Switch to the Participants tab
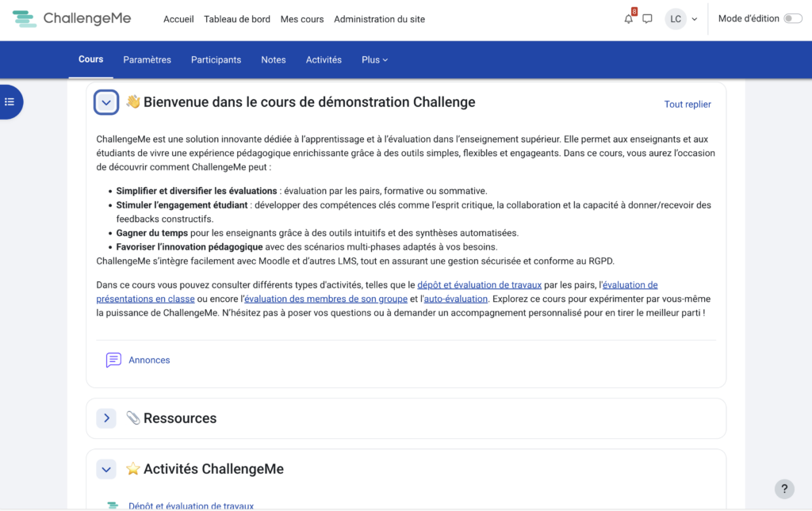Screen dimensions: 812x511 click(x=216, y=60)
